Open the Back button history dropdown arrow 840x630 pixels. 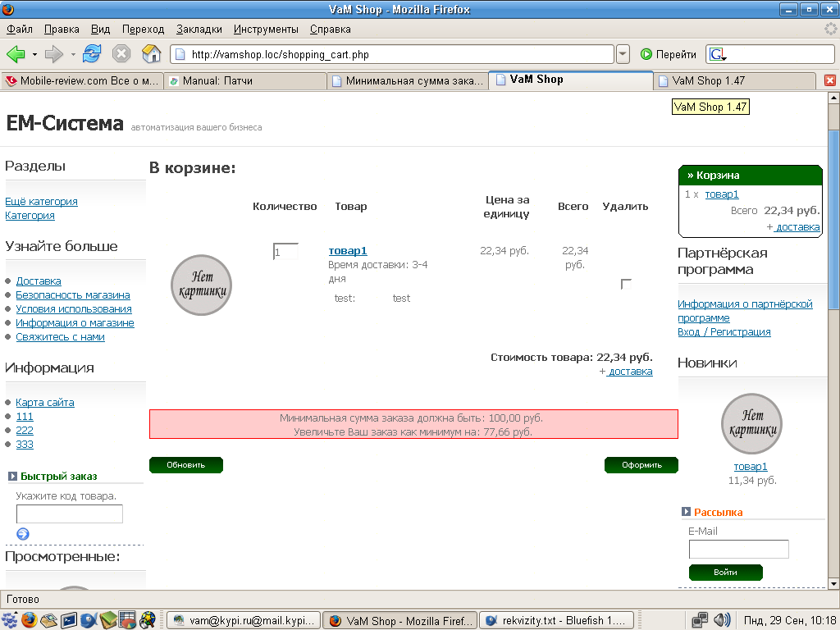[34, 54]
